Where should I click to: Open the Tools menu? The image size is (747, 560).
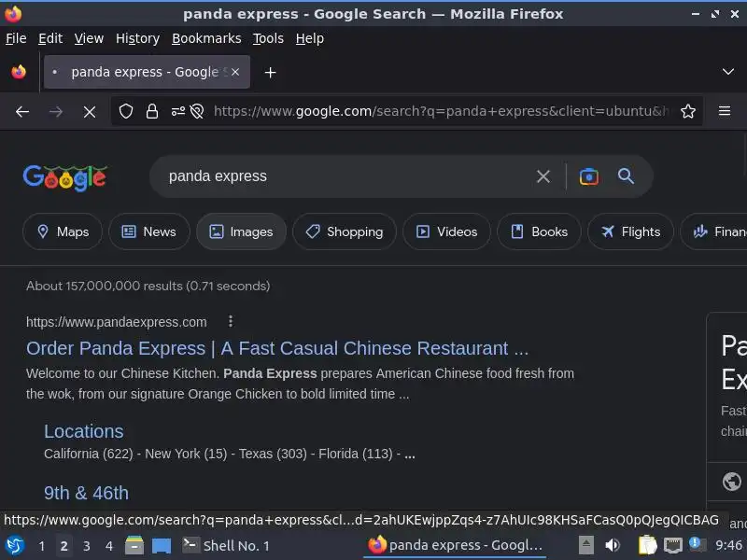coord(268,38)
